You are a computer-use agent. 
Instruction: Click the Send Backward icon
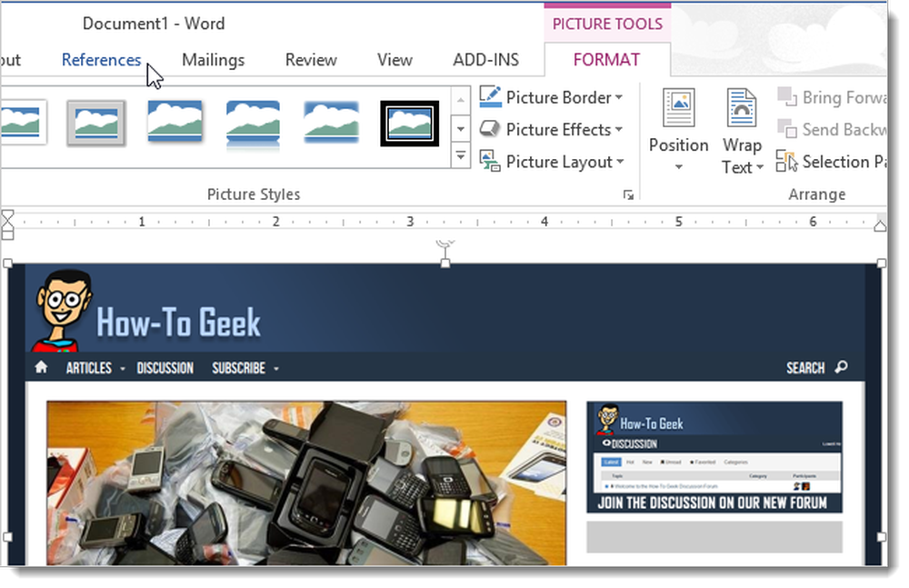pyautogui.click(x=786, y=129)
